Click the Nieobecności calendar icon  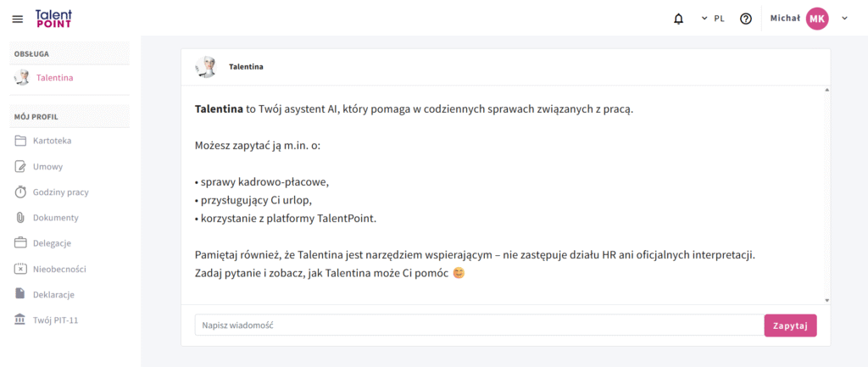pyautogui.click(x=20, y=269)
